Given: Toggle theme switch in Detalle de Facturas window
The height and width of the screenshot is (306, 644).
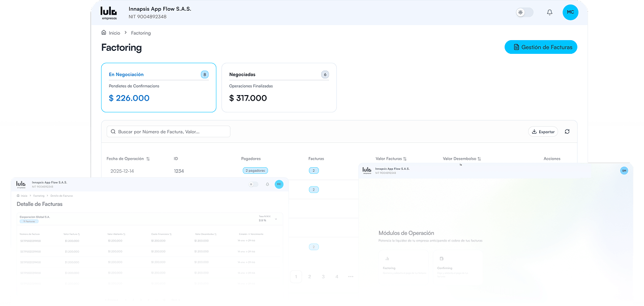Looking at the screenshot, I should 253,185.
